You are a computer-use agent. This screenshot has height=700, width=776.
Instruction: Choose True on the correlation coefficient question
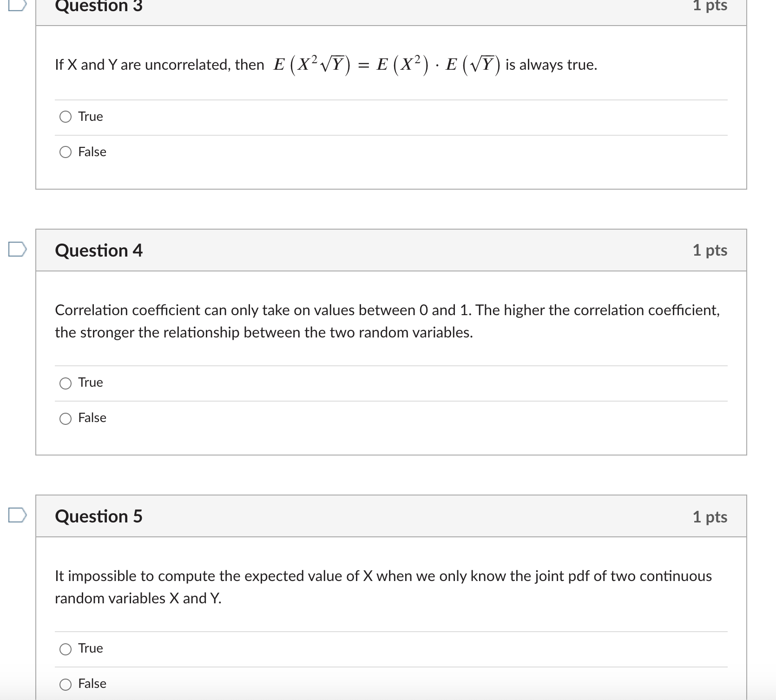(x=65, y=383)
